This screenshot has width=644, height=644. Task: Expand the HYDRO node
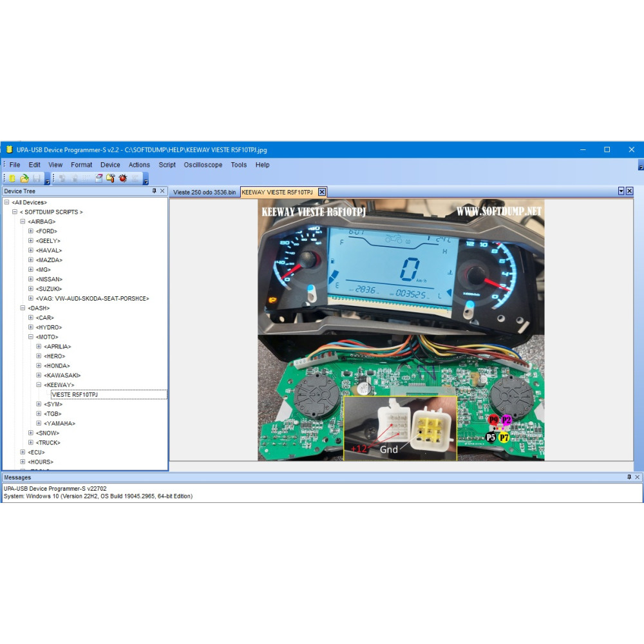coord(31,327)
